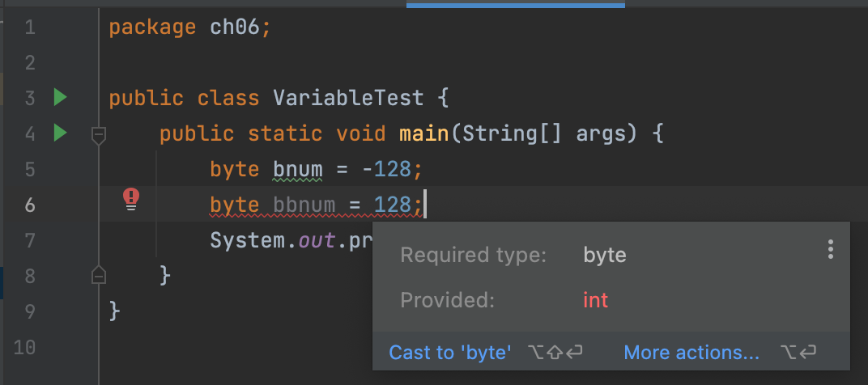868x385 pixels.
Task: Click the run arrow beside main method
Action: click(x=61, y=133)
